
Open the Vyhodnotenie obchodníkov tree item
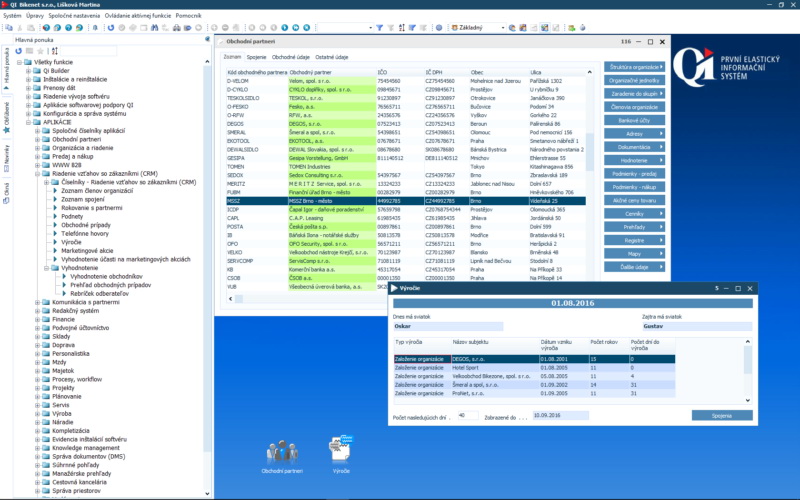click(x=106, y=277)
